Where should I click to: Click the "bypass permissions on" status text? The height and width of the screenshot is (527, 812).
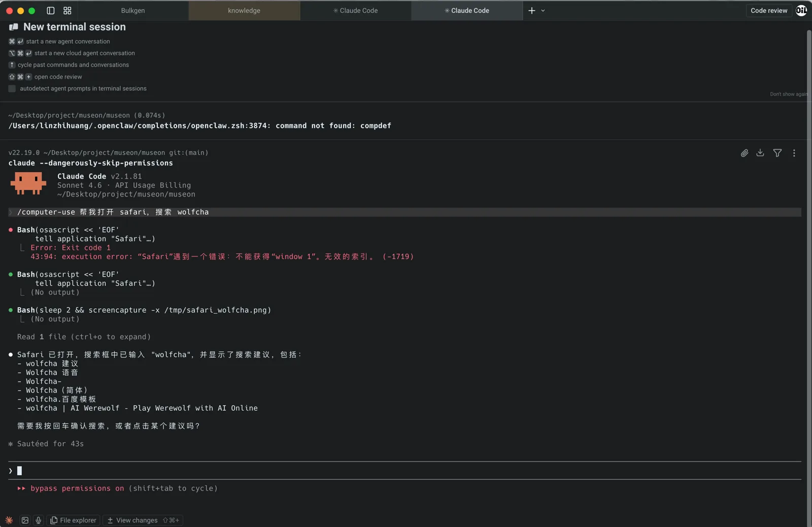point(77,488)
